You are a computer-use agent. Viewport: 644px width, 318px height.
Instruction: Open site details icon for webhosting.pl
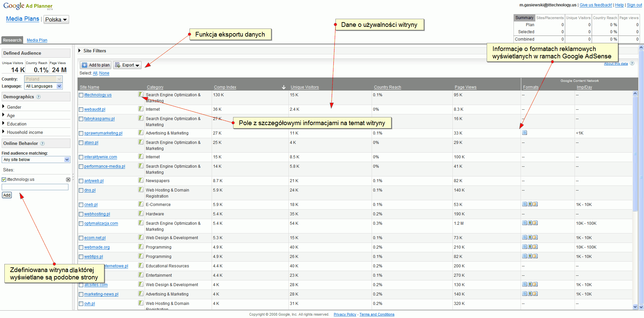141,213
